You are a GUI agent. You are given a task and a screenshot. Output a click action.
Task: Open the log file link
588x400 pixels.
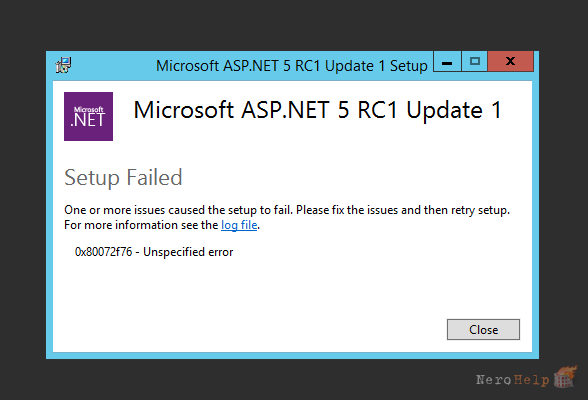click(x=239, y=225)
